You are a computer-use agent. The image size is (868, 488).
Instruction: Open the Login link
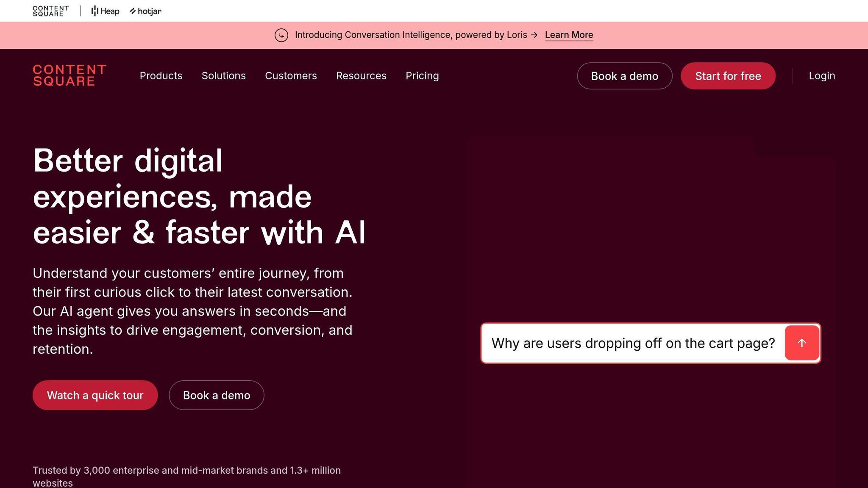point(821,76)
